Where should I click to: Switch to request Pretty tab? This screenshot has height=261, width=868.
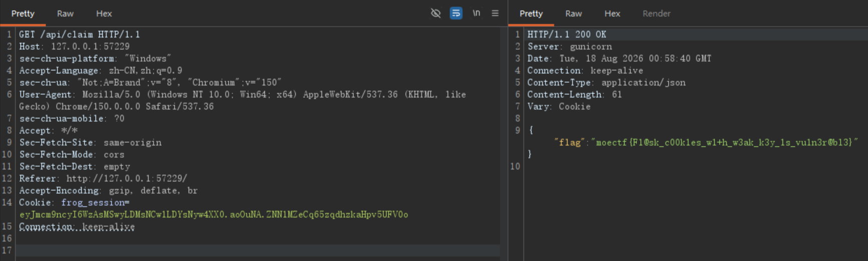23,13
